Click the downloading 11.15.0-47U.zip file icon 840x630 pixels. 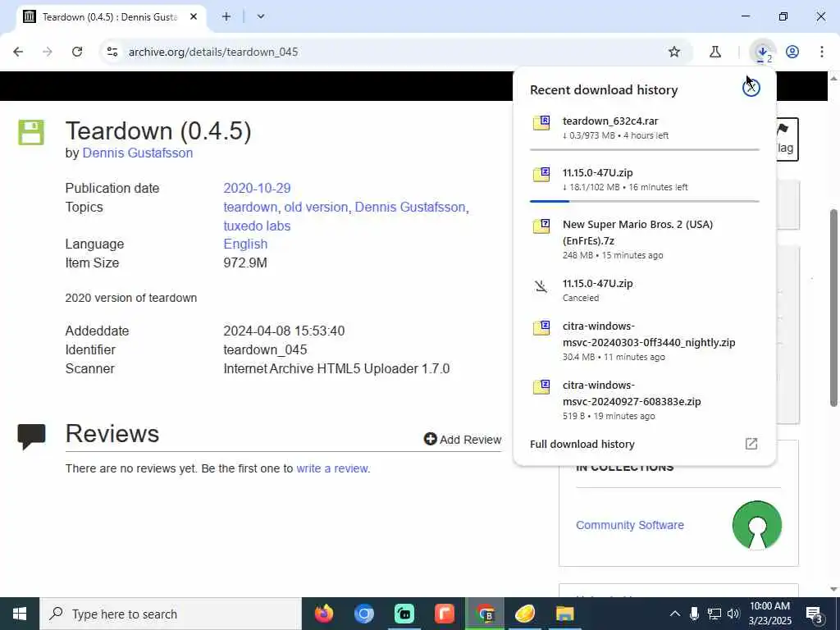[x=541, y=175]
